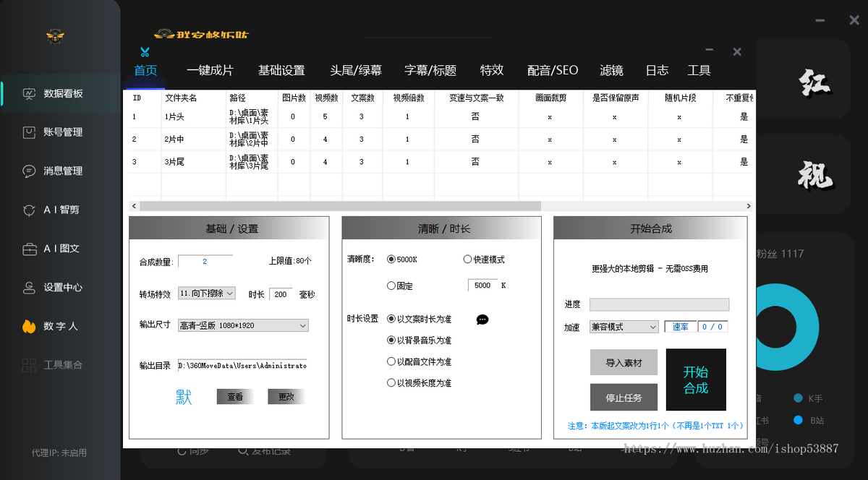Click the 开始合成 button

pyautogui.click(x=696, y=380)
